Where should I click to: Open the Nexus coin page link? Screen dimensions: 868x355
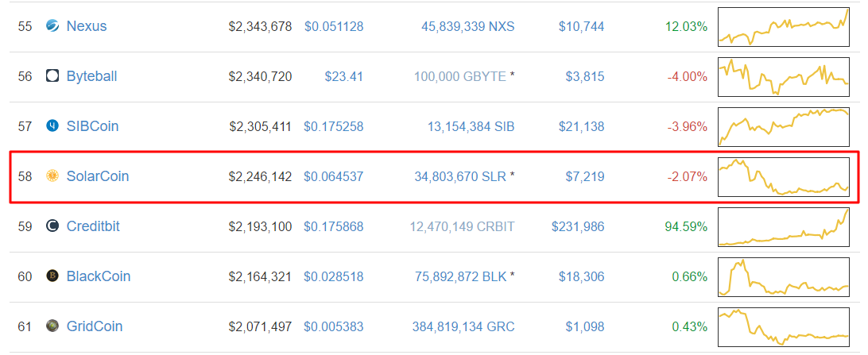87,26
